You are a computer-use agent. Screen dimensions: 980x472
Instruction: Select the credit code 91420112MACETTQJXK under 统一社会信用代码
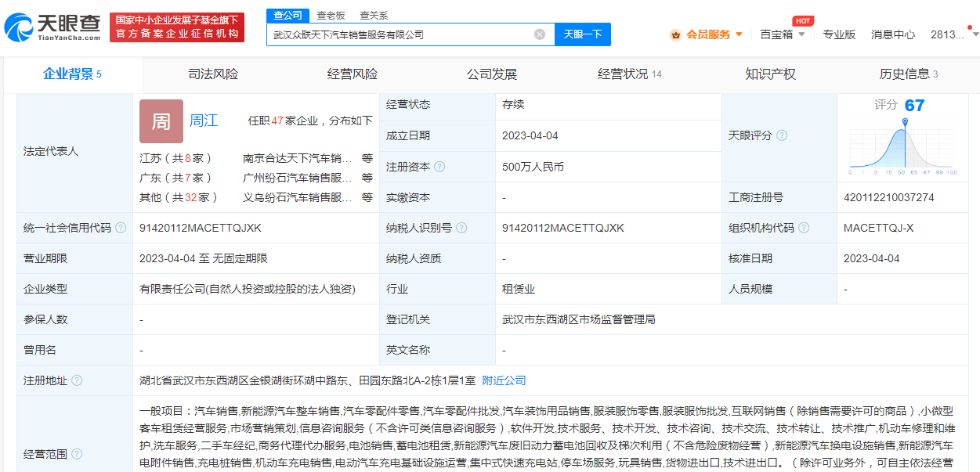click(201, 228)
